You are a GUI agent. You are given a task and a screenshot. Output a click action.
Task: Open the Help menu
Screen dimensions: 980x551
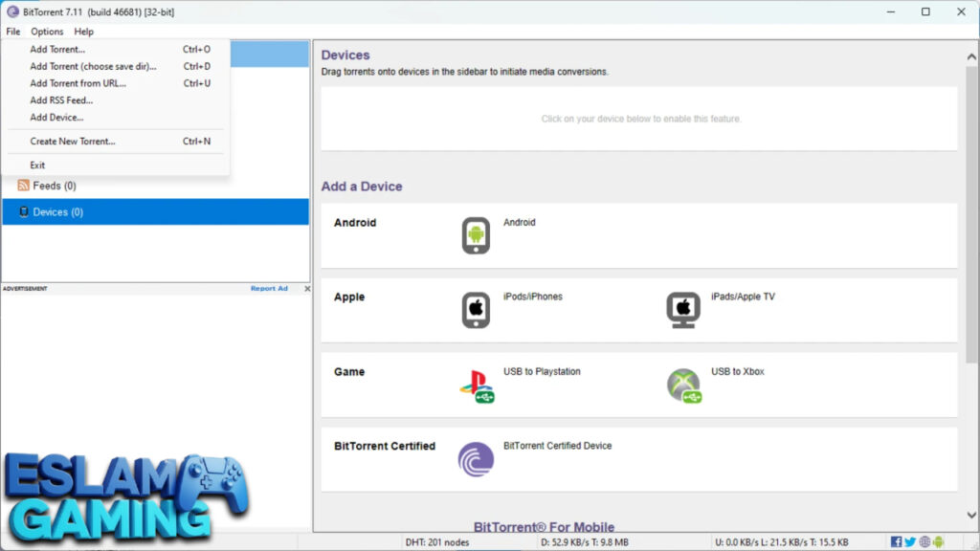(x=84, y=32)
